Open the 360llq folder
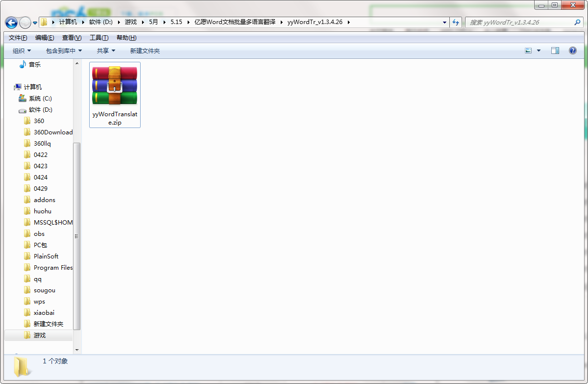 42,144
